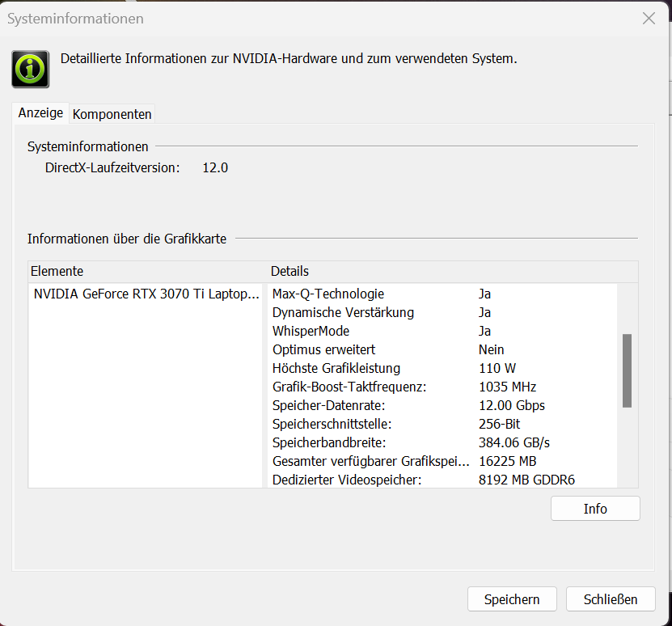Screen dimensions: 672x626
Task: Click the 12.00 Gbps value
Action: (512, 405)
